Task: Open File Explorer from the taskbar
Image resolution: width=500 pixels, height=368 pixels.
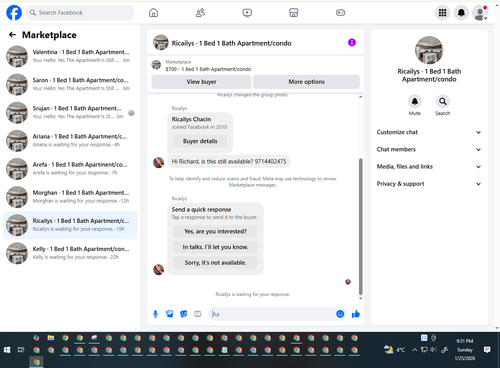Action: coord(51,338)
